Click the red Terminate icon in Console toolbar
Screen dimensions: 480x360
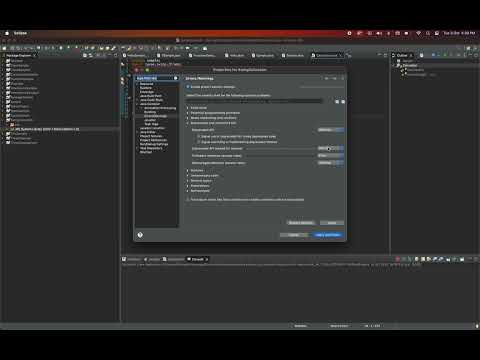pos(397,259)
